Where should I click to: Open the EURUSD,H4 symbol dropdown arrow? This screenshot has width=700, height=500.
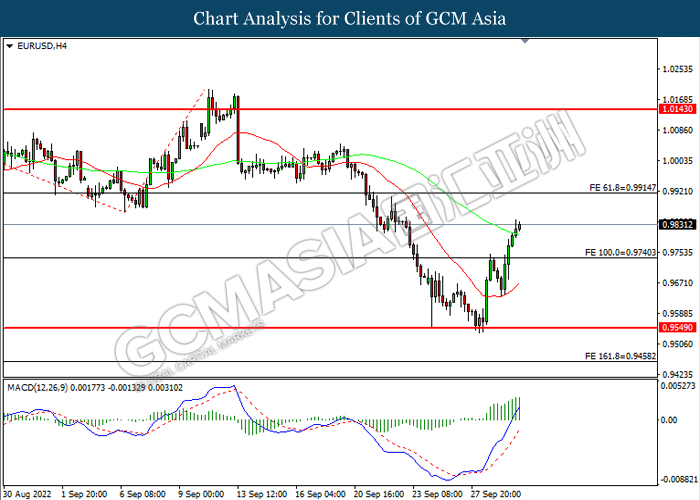pyautogui.click(x=10, y=46)
